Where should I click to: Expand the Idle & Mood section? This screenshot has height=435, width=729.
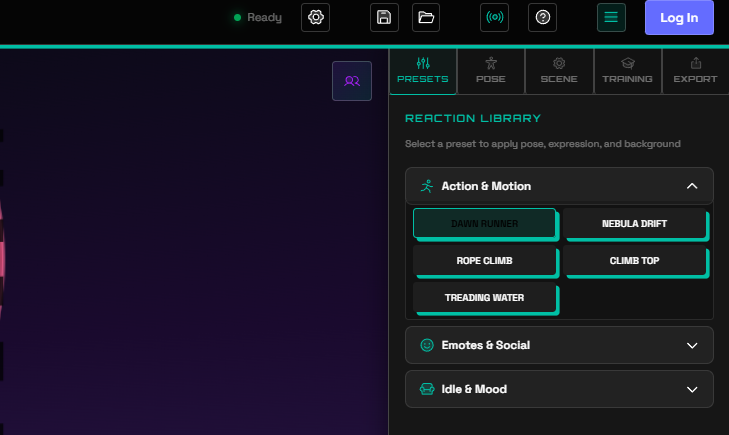tap(559, 389)
